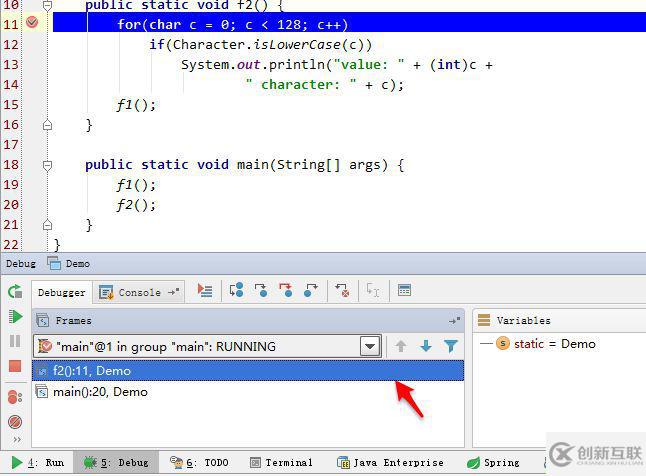Viewport: 646px width, 476px height.
Task: Toggle breakpoint on line 11
Action: tap(32, 22)
